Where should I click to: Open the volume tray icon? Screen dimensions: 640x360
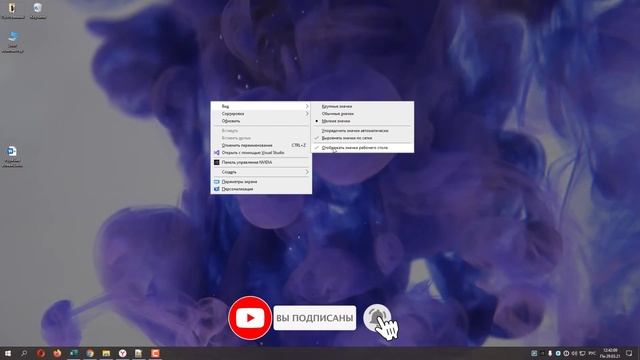(574, 353)
